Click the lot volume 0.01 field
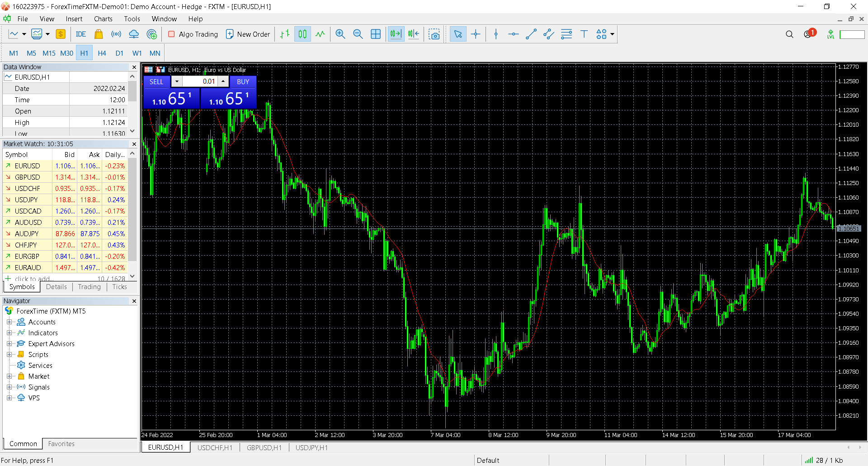The width and height of the screenshot is (868, 466). click(200, 81)
